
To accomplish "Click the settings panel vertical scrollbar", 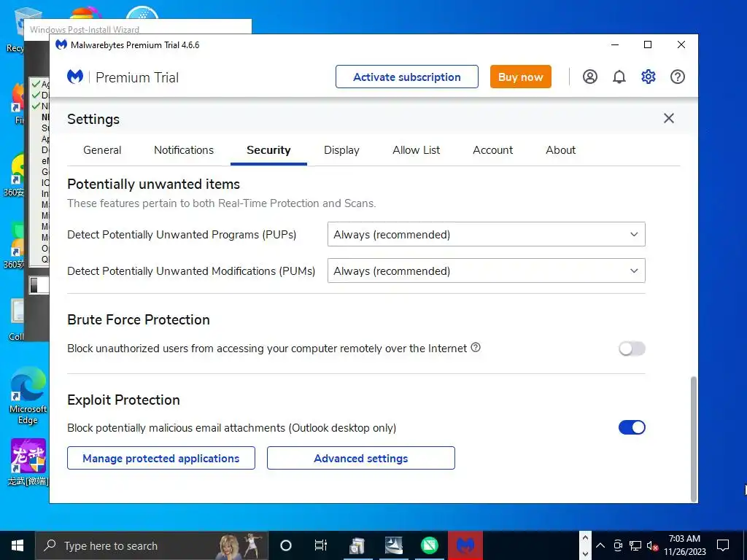I will 694,438.
